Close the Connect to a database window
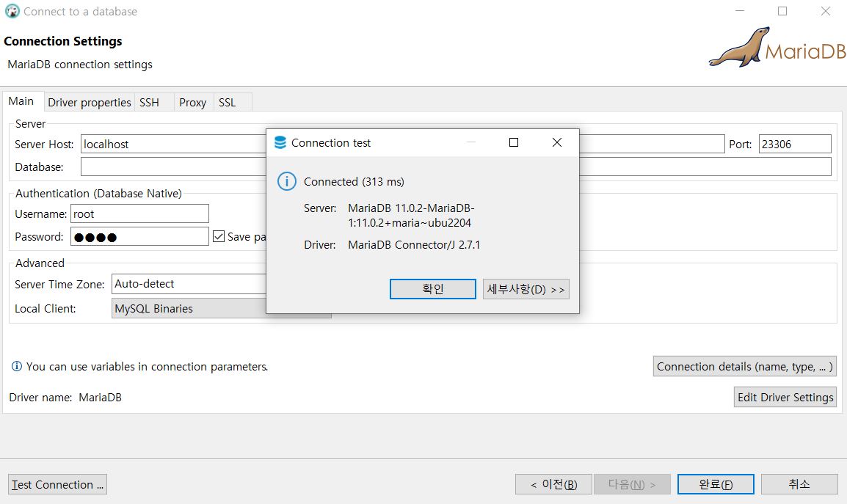Screen dimensions: 847x504 click(x=826, y=11)
